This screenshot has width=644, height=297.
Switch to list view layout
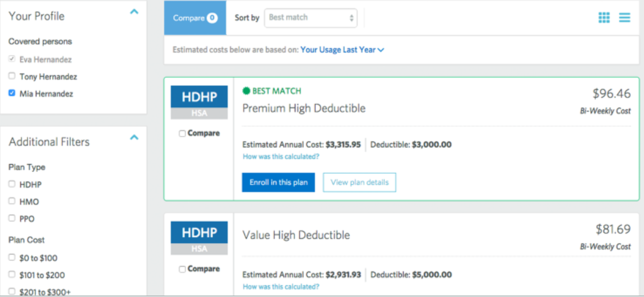coord(624,18)
